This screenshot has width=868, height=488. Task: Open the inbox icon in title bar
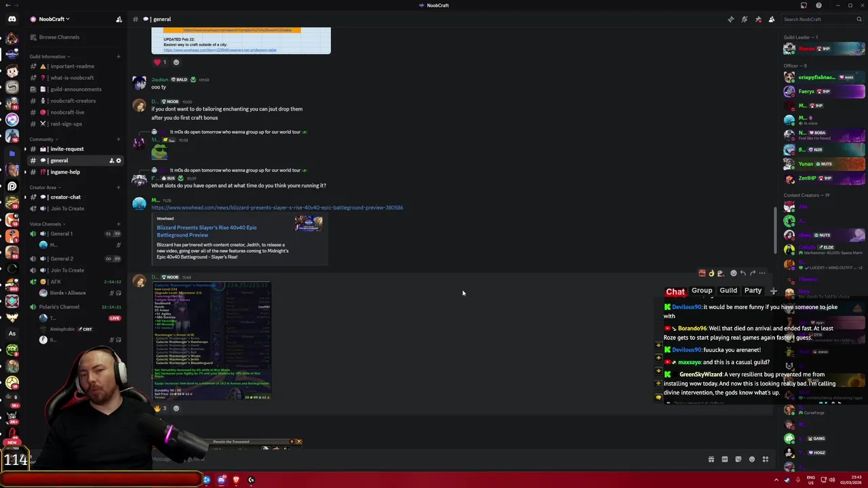[x=804, y=5]
